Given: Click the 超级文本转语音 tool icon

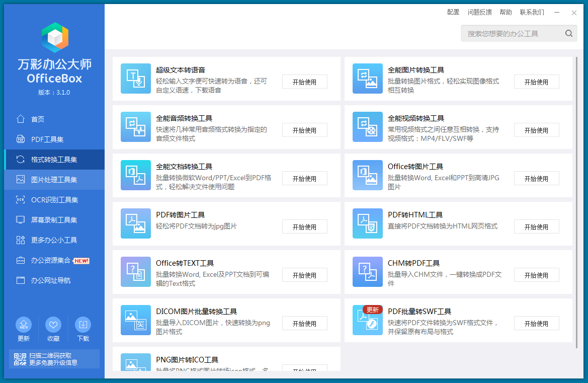Looking at the screenshot, I should [136, 79].
